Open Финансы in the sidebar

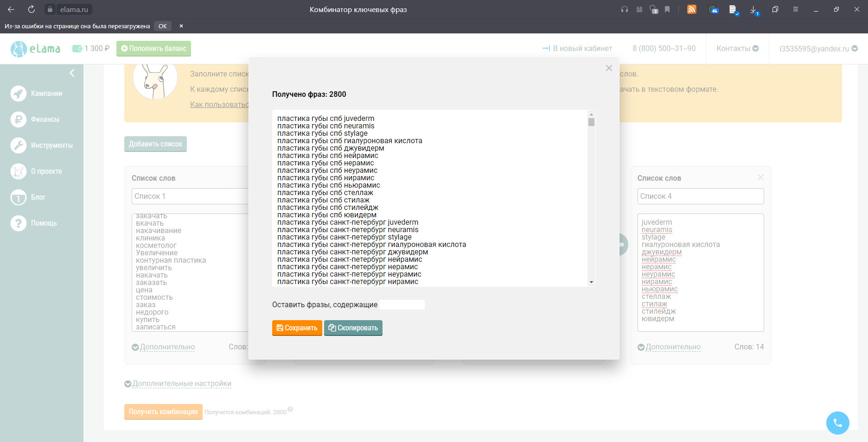pos(35,120)
